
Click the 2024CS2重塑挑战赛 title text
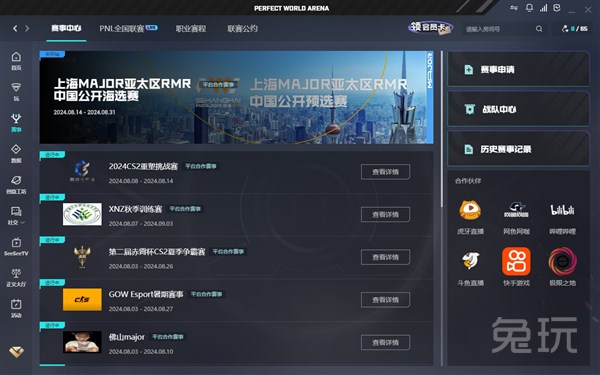tap(143, 166)
